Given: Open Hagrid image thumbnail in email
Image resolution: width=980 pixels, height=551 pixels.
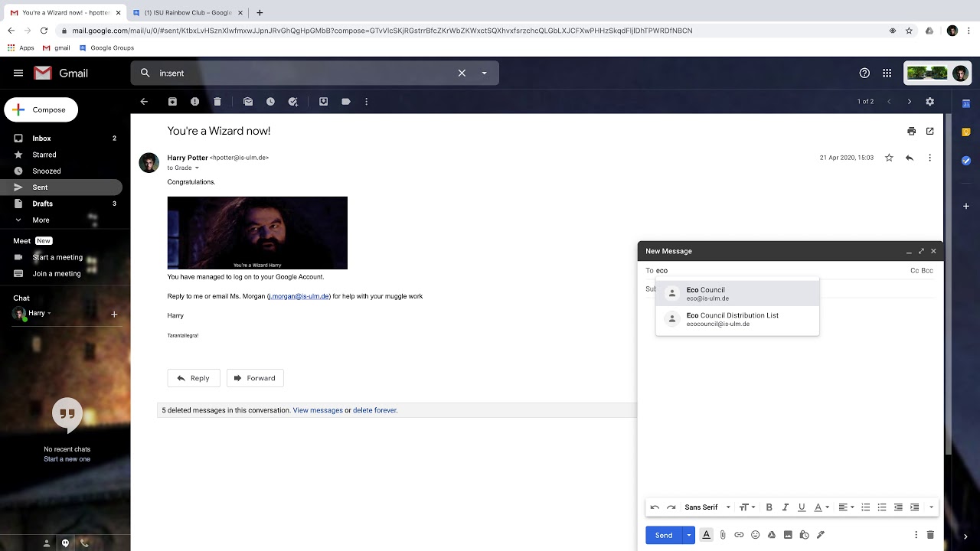Looking at the screenshot, I should [257, 233].
